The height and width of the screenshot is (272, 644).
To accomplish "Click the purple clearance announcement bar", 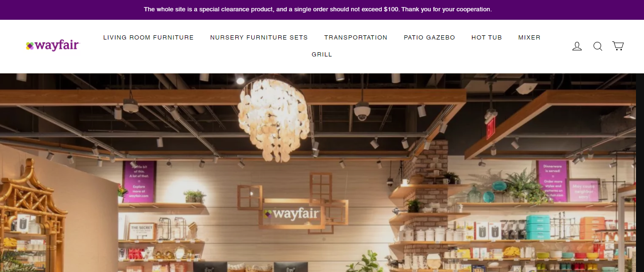I will click(x=322, y=9).
